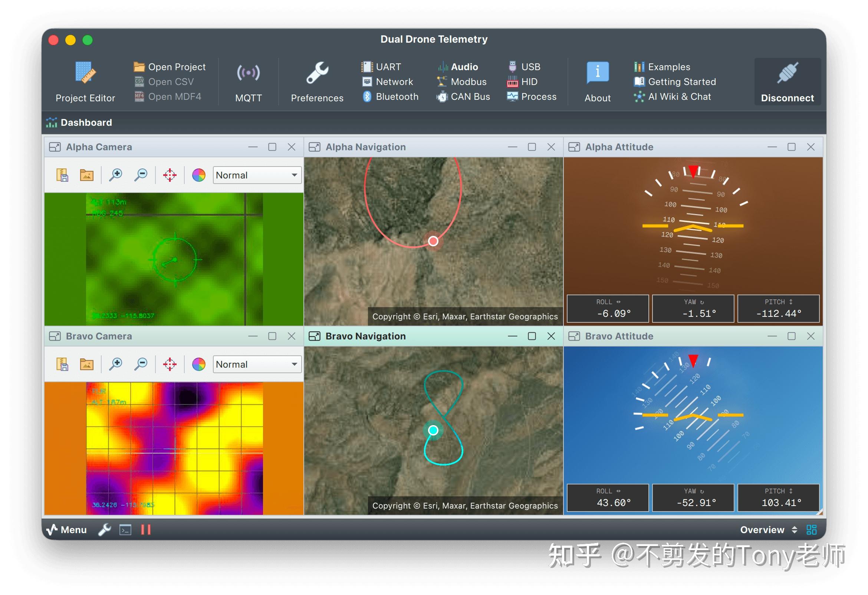
Task: Save export icon in Bravo Camera toolbar
Action: pyautogui.click(x=62, y=364)
